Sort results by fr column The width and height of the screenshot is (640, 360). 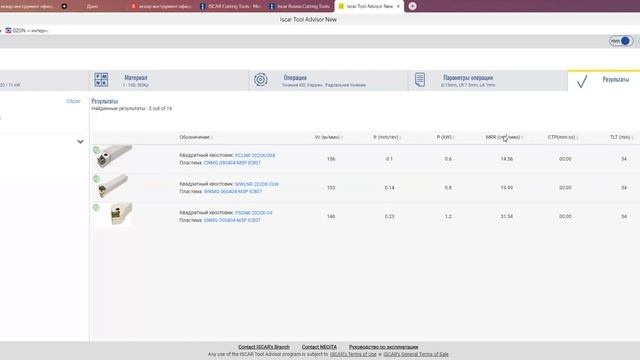[387, 137]
